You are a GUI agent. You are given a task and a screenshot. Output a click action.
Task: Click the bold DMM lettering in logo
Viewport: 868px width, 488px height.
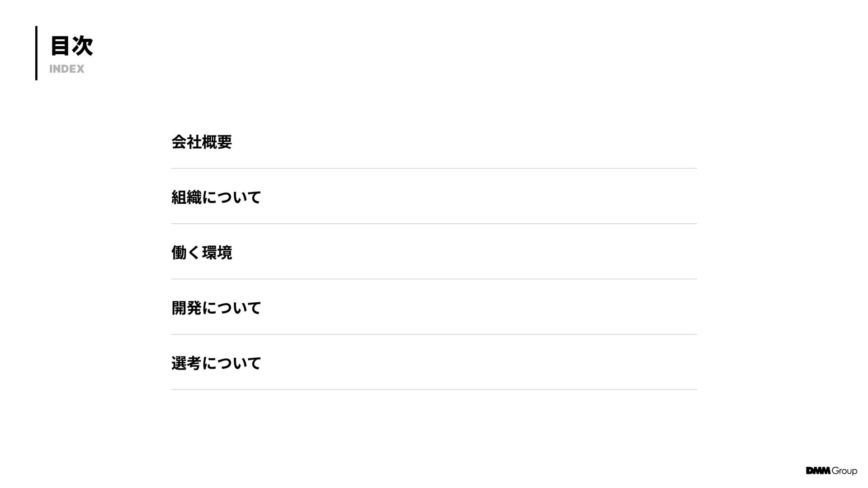818,470
